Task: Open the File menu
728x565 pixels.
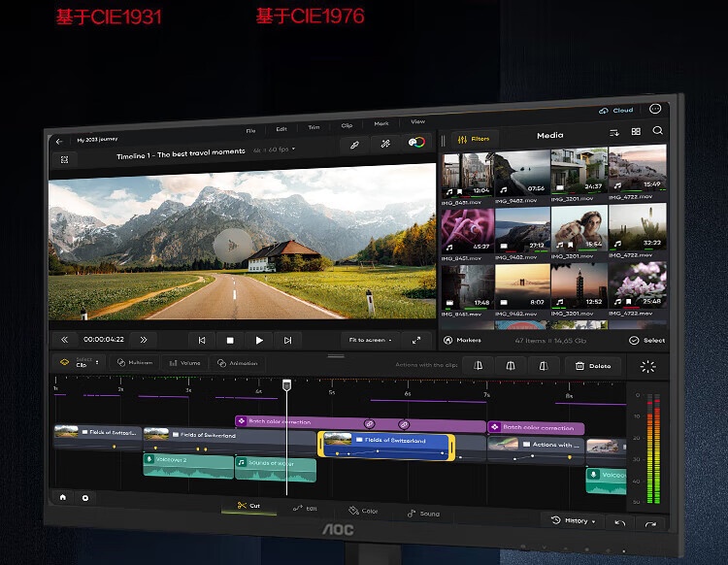Action: pos(250,129)
